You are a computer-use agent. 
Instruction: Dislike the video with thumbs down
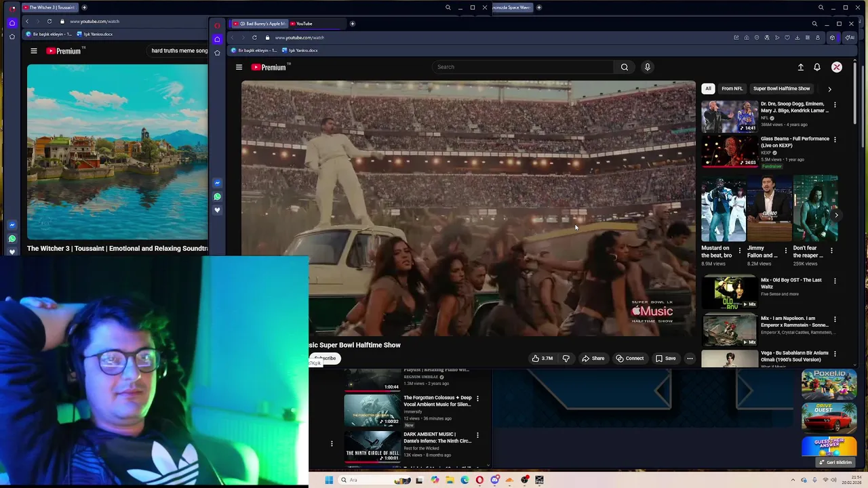pyautogui.click(x=566, y=359)
